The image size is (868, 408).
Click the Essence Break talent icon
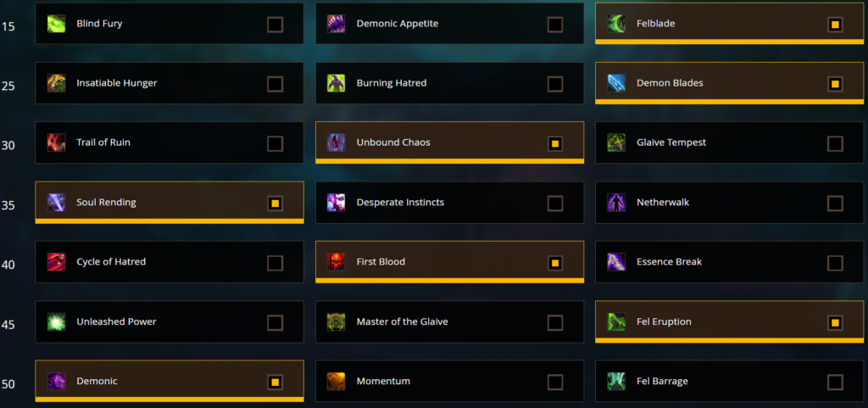point(616,262)
